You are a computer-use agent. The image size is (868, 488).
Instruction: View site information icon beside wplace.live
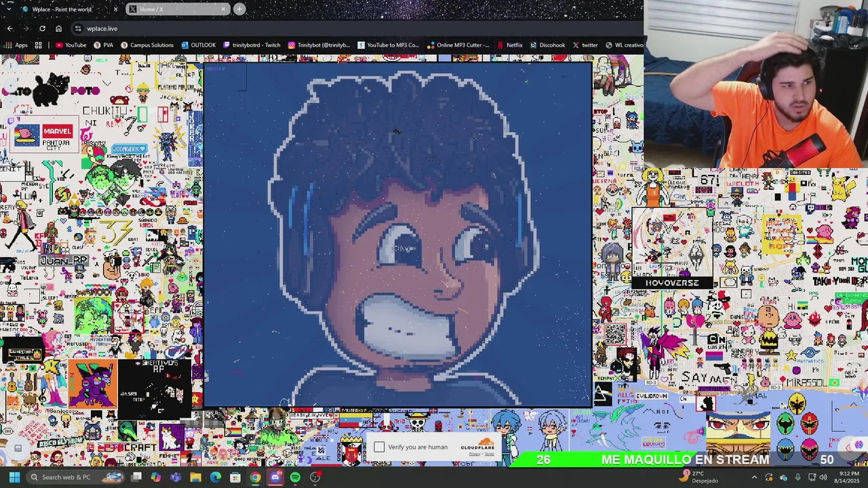(x=79, y=28)
